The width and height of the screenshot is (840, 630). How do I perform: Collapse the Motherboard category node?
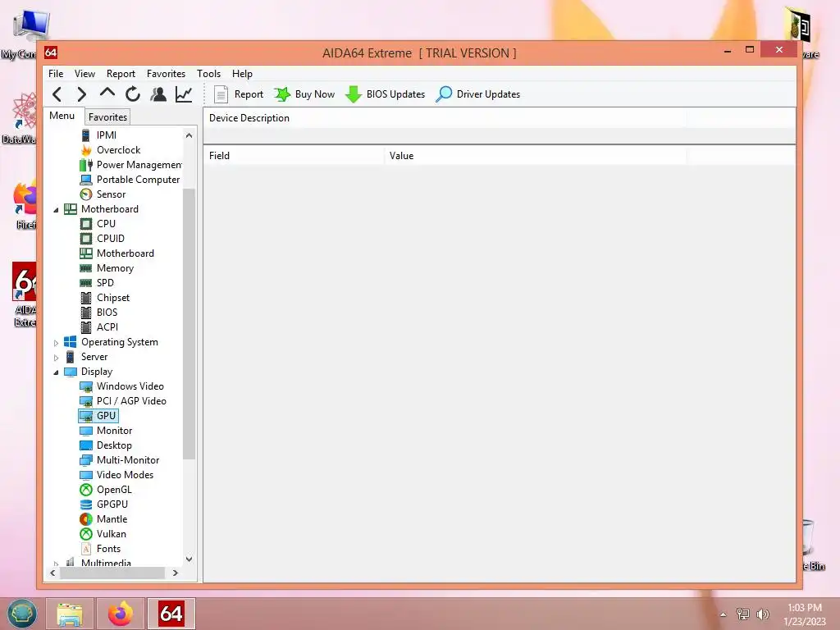coord(56,210)
